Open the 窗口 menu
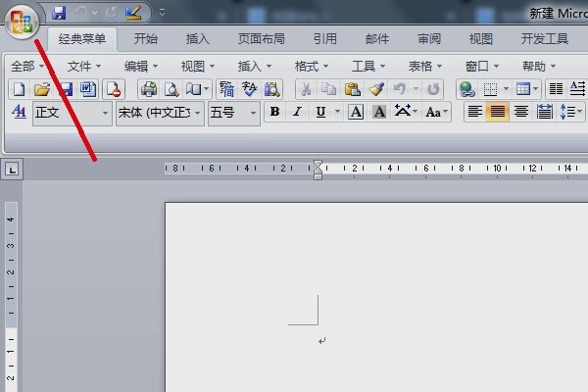The width and height of the screenshot is (588, 392). (482, 67)
